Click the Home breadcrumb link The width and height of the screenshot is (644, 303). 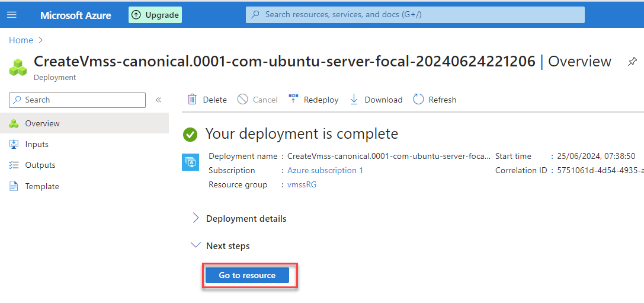21,40
